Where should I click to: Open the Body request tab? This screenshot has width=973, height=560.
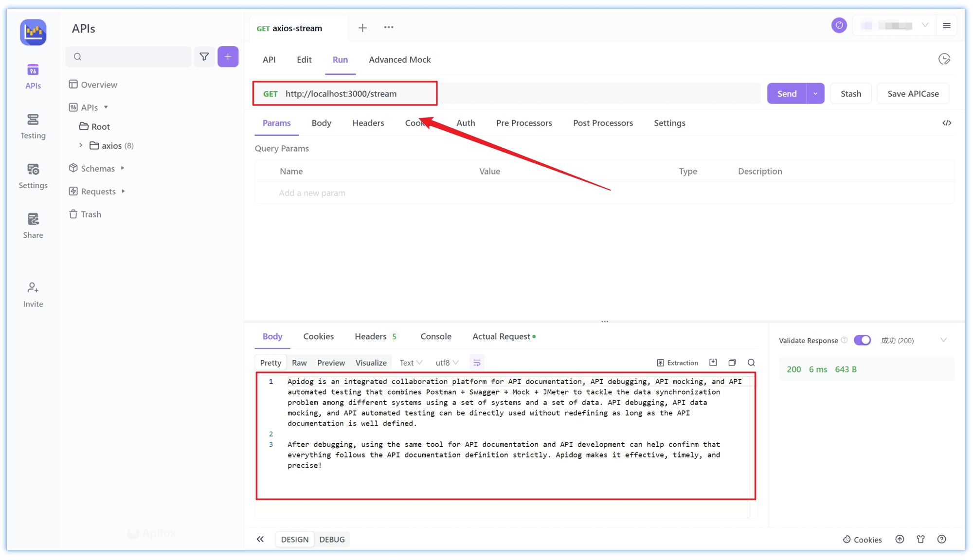322,123
